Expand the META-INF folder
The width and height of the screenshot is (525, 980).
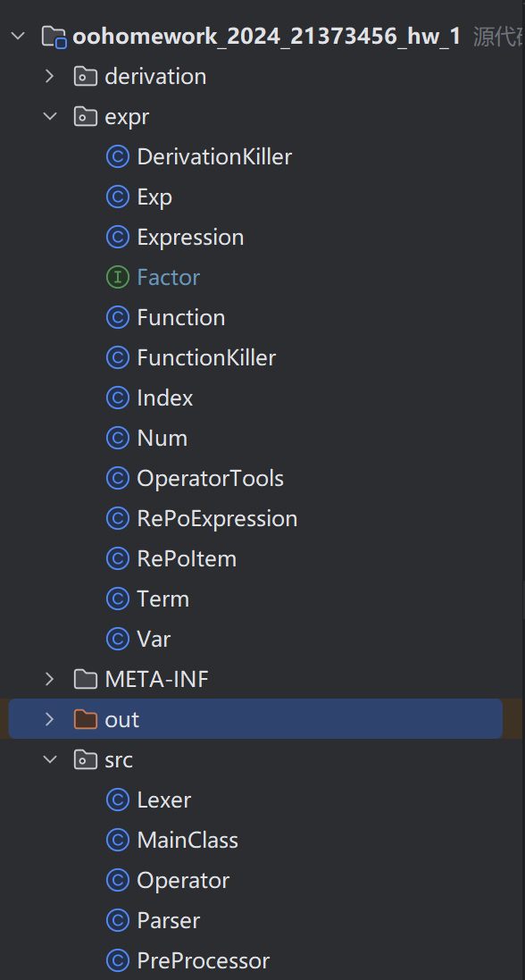point(50,679)
